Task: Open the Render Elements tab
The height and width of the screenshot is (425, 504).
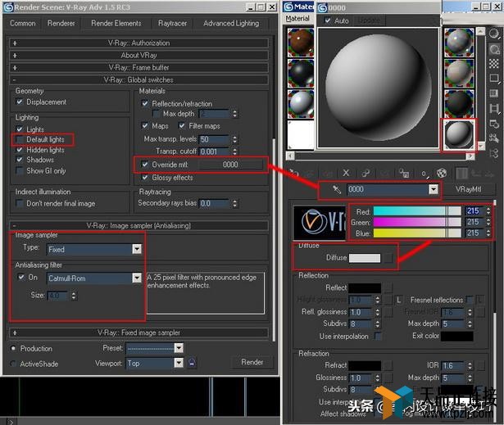Action: pos(116,23)
